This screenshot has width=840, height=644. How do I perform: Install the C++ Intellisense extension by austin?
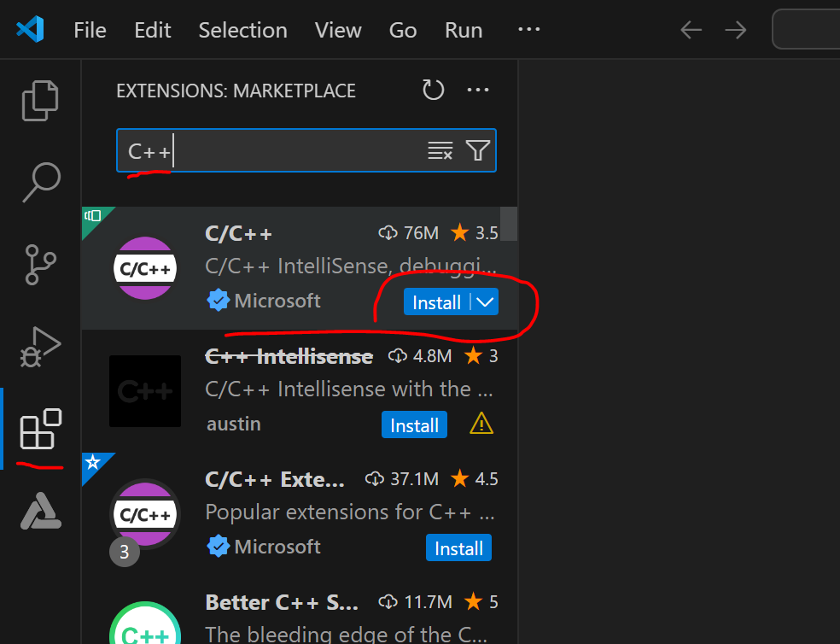click(414, 424)
